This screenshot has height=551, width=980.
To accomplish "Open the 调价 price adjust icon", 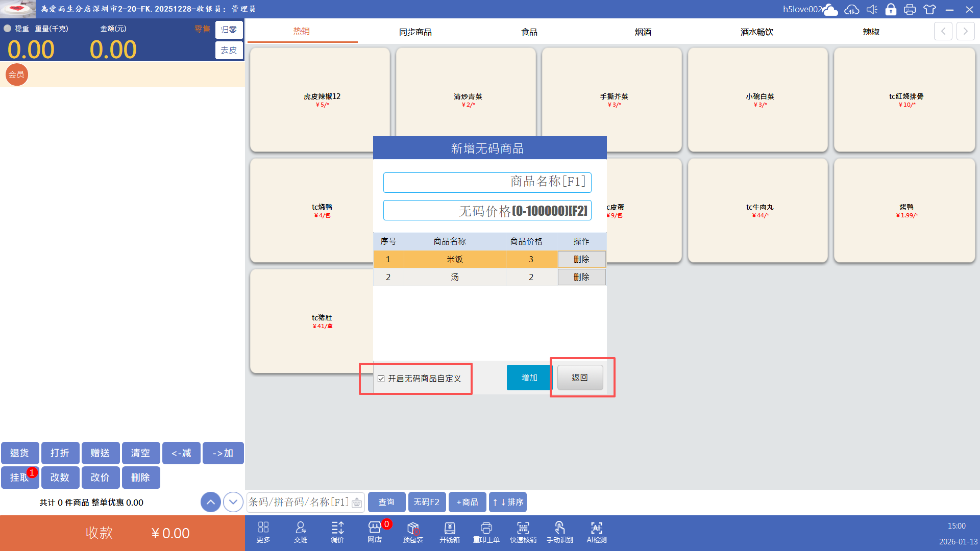I will (x=337, y=532).
